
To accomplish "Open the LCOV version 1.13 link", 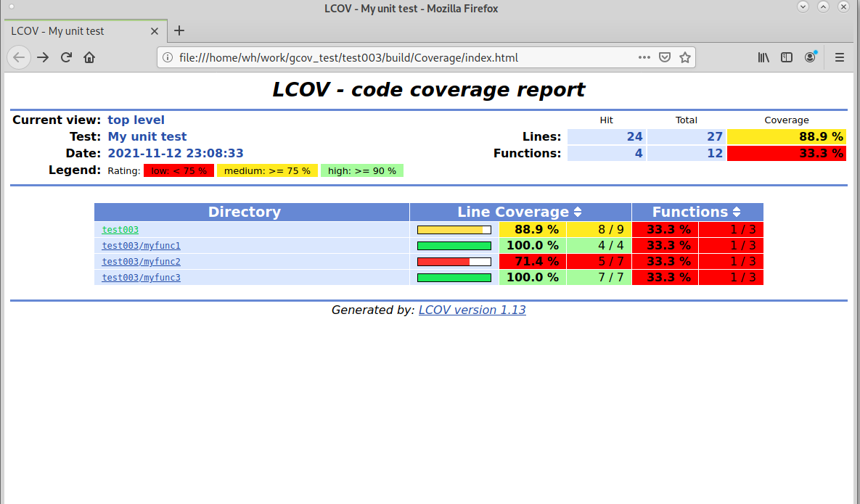I will click(x=472, y=310).
